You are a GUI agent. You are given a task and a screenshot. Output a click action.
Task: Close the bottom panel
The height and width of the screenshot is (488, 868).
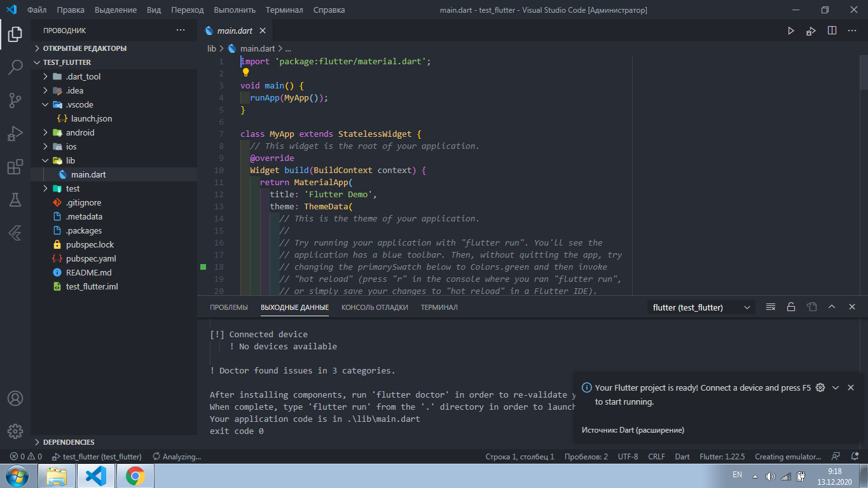[x=852, y=307]
